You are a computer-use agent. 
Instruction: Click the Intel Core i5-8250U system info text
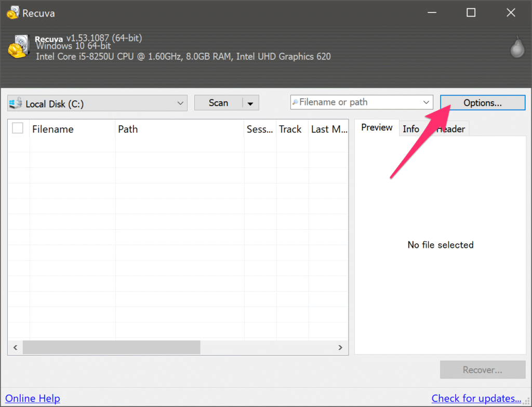[x=183, y=56]
